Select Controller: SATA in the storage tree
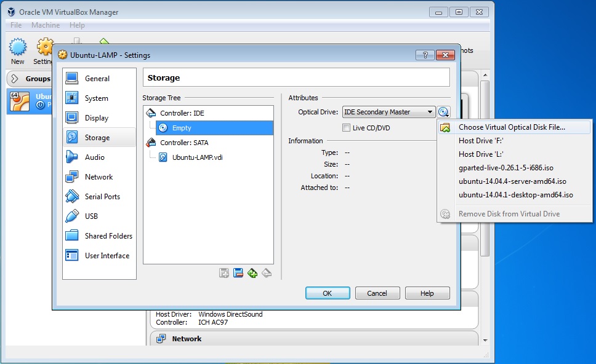 coord(184,143)
